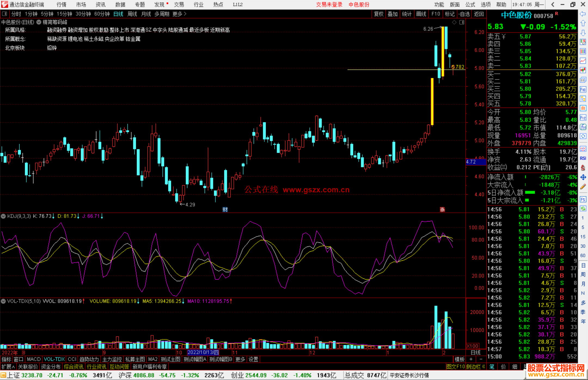Click the 画线 drawing button
The height and width of the screenshot is (380, 588).
point(421,14)
